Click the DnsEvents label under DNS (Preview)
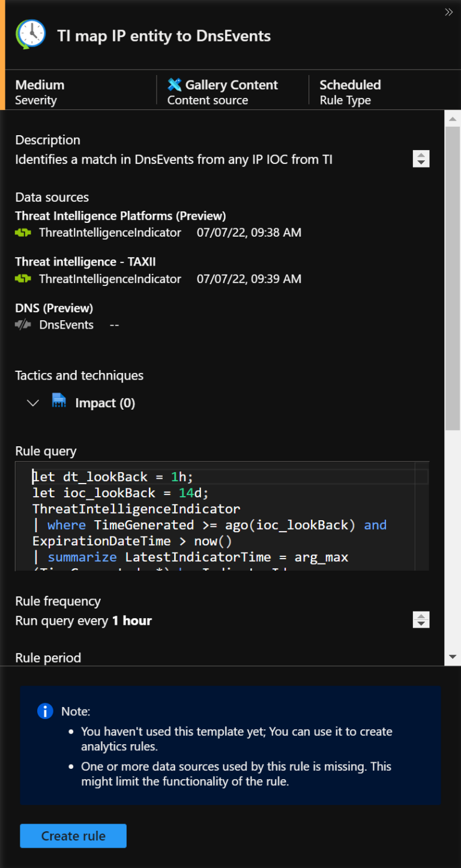Image resolution: width=461 pixels, height=868 pixels. 66,324
